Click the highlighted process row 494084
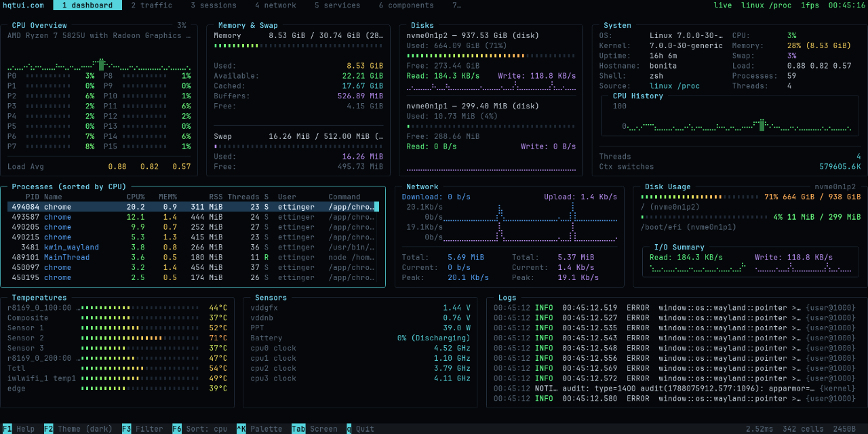The width and height of the screenshot is (868, 434). [193, 207]
